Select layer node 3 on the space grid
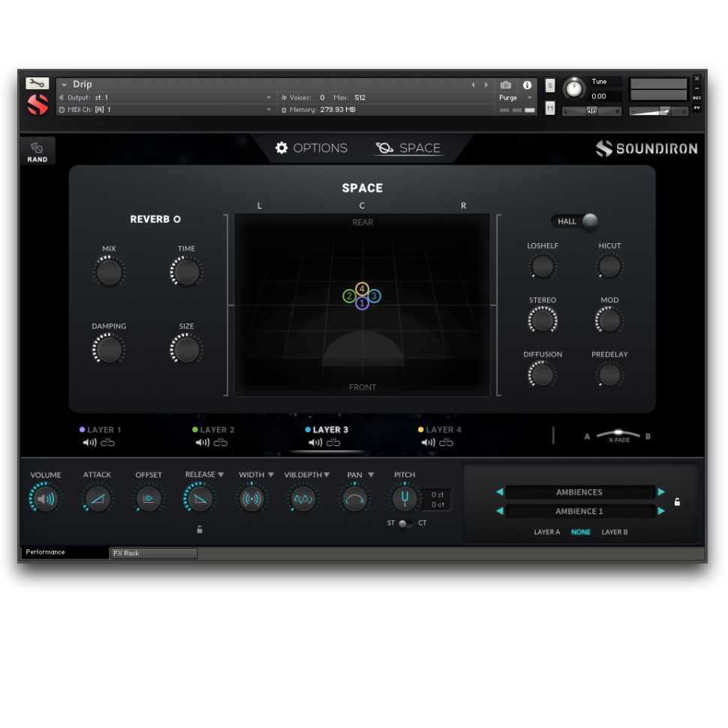The width and height of the screenshot is (728, 728). click(375, 296)
